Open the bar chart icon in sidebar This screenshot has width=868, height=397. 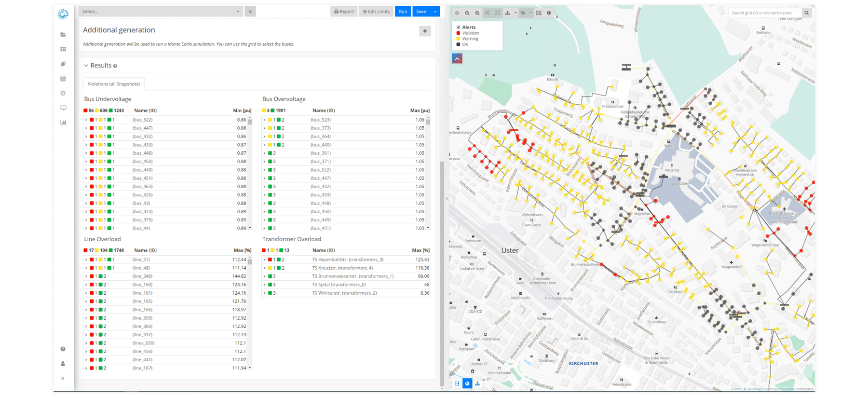[x=63, y=123]
